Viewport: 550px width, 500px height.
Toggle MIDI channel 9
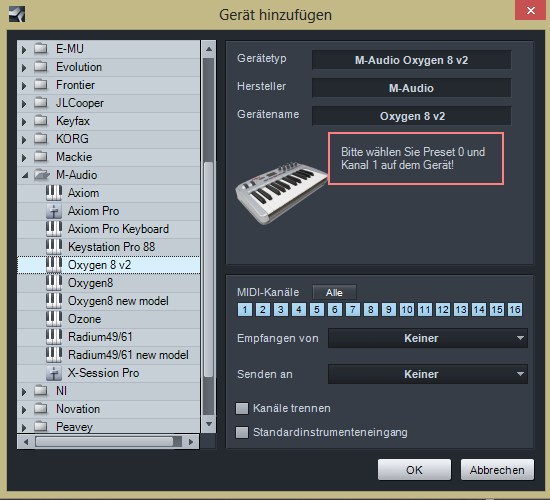click(x=389, y=309)
